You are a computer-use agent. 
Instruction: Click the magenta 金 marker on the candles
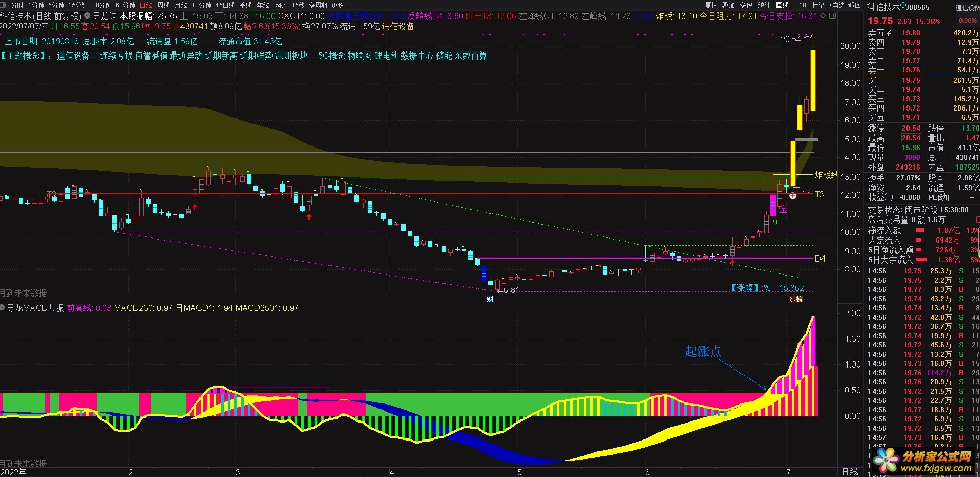[x=783, y=209]
